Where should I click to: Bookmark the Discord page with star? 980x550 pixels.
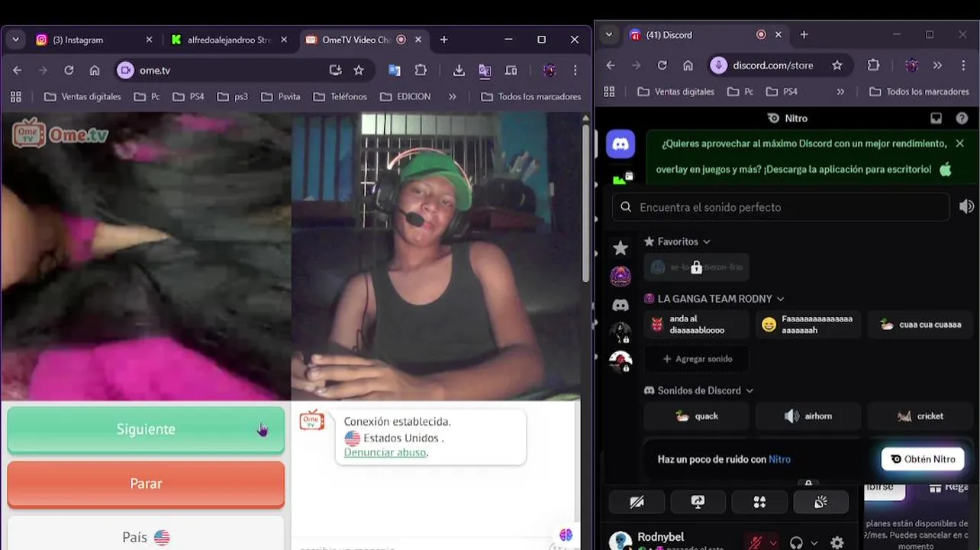pos(837,66)
